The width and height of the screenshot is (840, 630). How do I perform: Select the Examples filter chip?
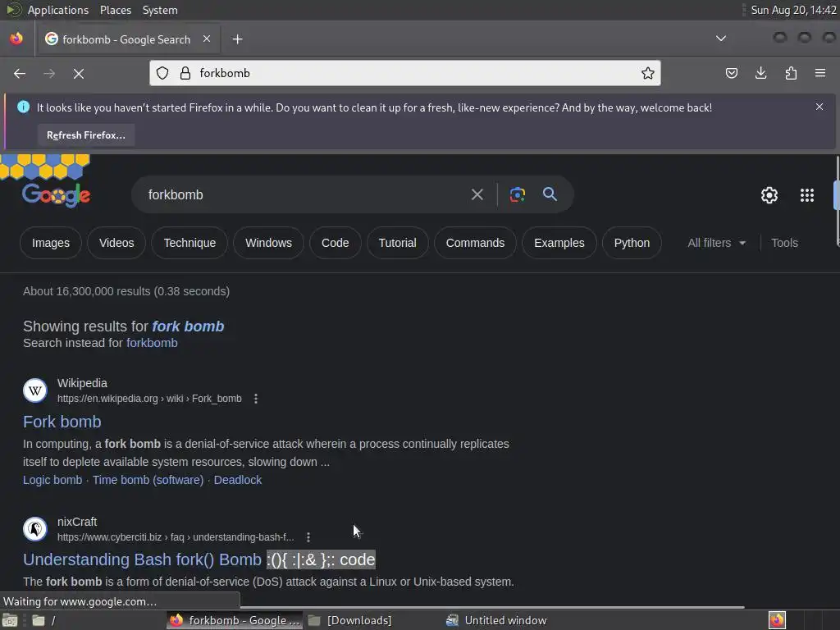coord(559,243)
